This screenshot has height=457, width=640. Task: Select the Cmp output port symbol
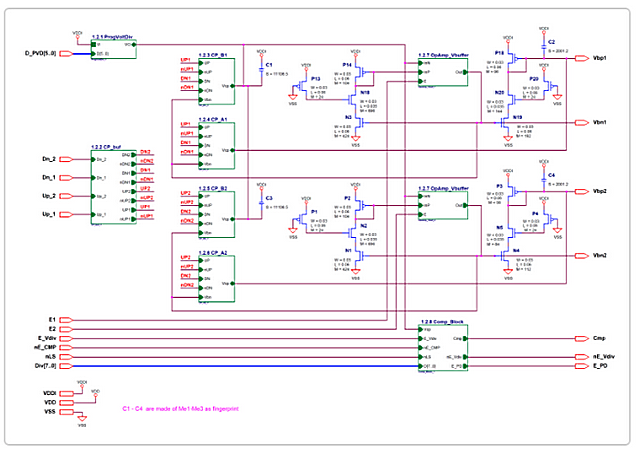tap(582, 338)
